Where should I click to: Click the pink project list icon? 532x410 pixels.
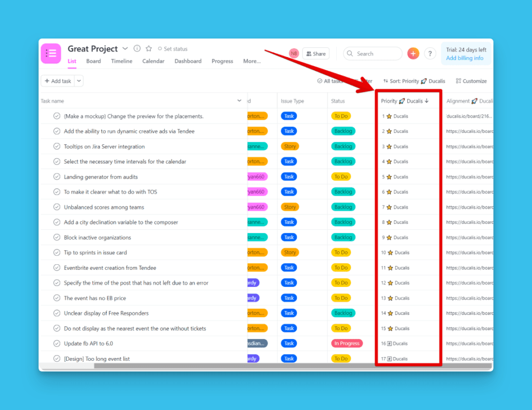point(50,53)
